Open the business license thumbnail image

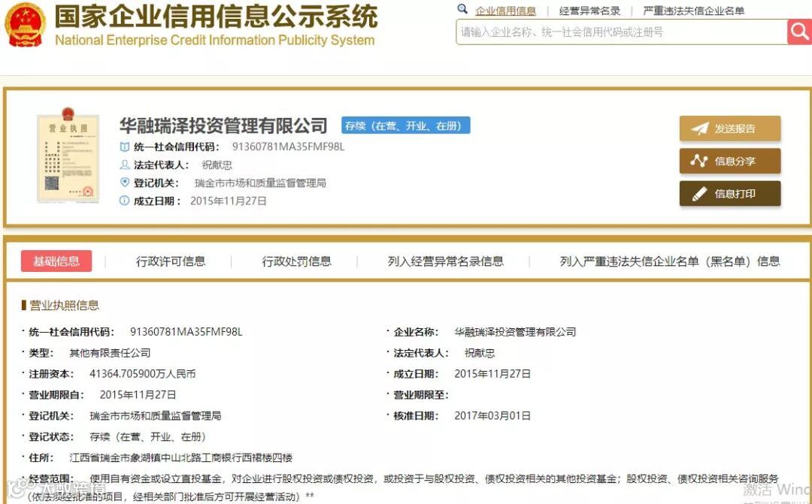click(x=68, y=155)
